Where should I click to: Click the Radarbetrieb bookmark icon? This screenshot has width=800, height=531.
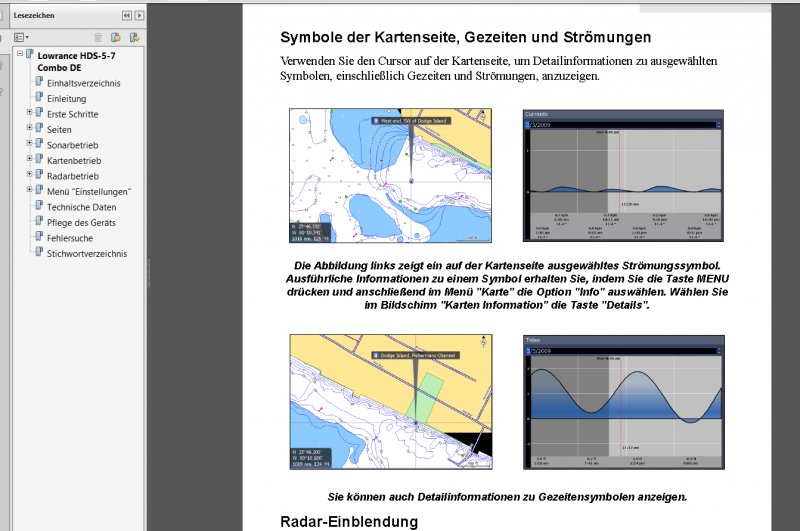pyautogui.click(x=40, y=176)
